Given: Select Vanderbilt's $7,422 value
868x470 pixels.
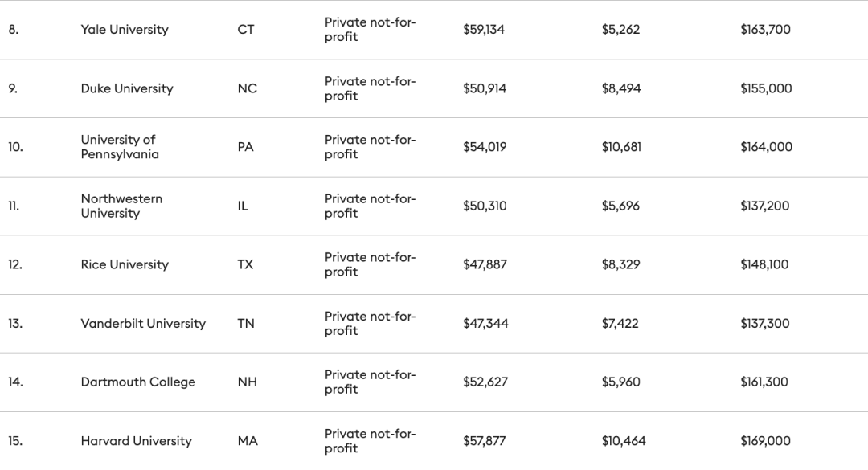Looking at the screenshot, I should click(x=620, y=323).
